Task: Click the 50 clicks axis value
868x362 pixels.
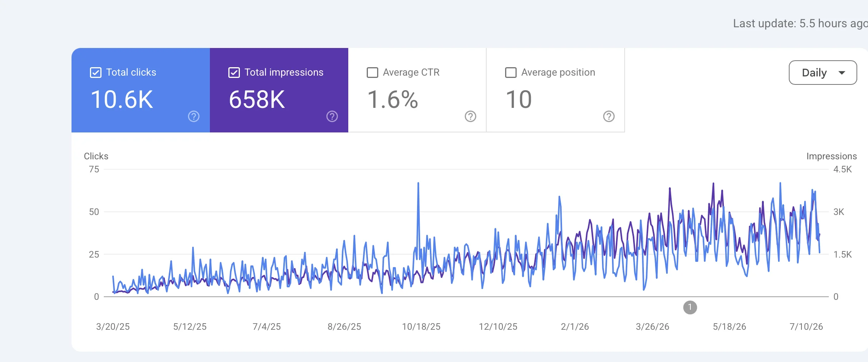Action: [x=94, y=212]
